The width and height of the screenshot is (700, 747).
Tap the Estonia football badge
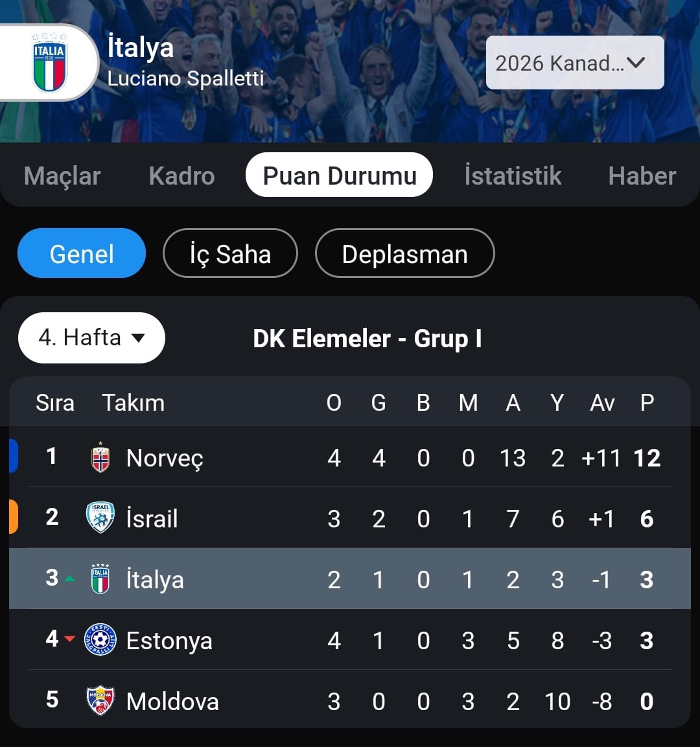(x=100, y=639)
